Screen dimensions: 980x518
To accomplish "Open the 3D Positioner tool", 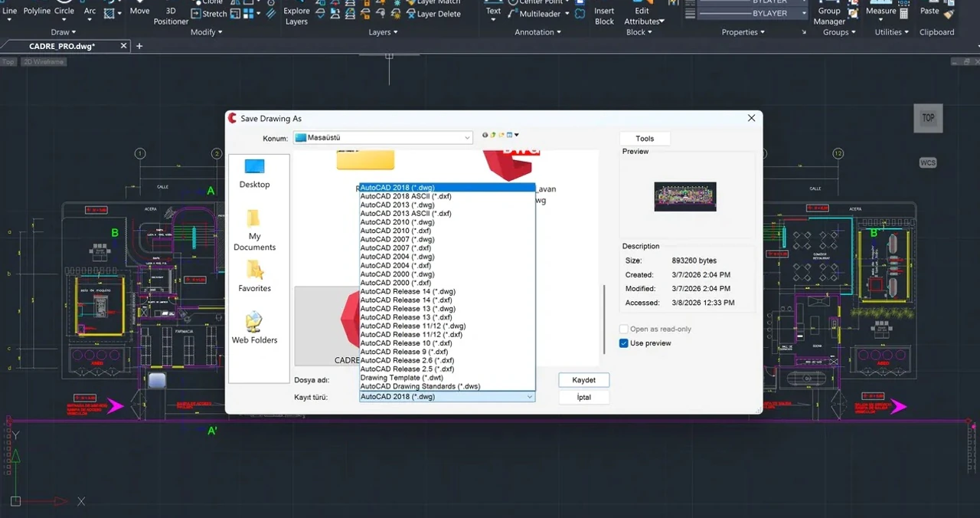I will point(171,11).
